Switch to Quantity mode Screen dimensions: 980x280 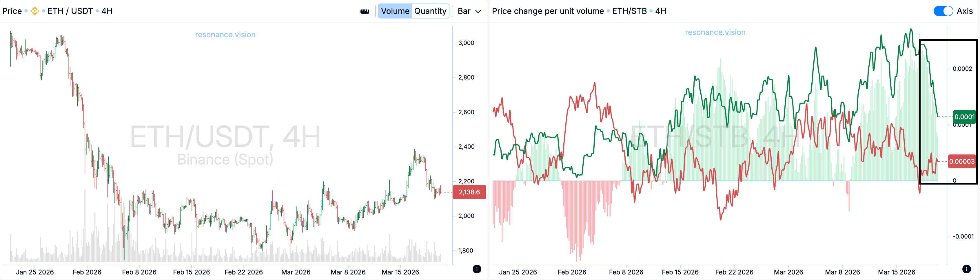[x=430, y=11]
